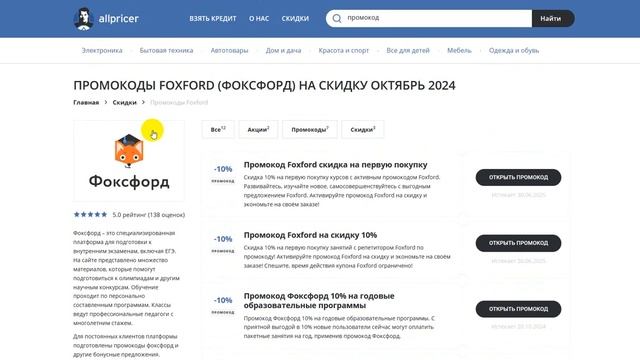Image resolution: width=640 pixels, height=360 pixels.
Task: Go to Скидки breadcrumb link
Action: (124, 102)
